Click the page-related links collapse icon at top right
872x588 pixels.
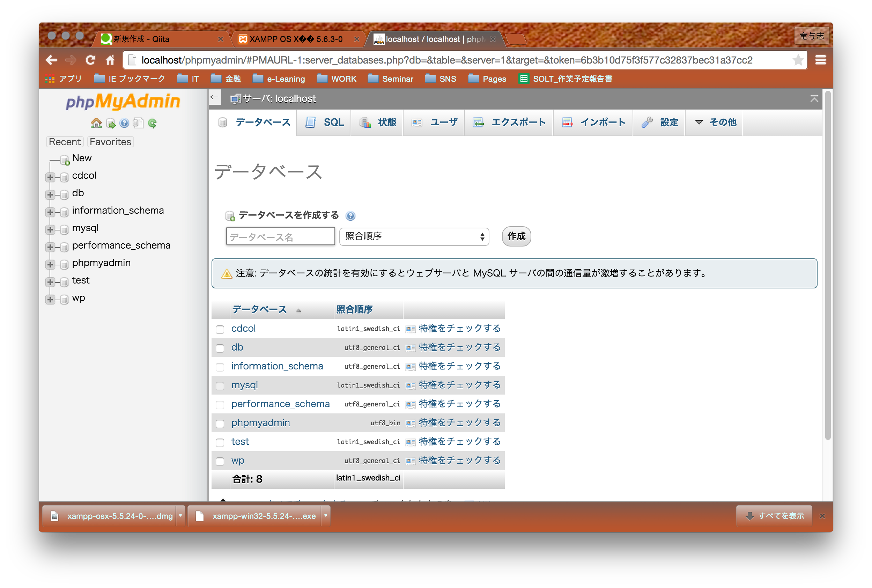coord(814,98)
